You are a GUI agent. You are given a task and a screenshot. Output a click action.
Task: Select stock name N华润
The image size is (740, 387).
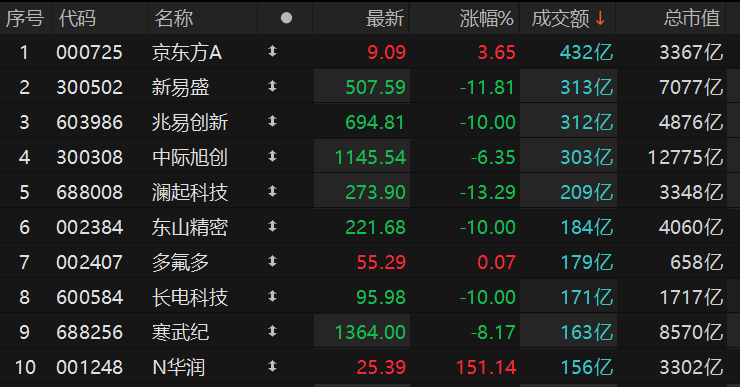pos(178,367)
